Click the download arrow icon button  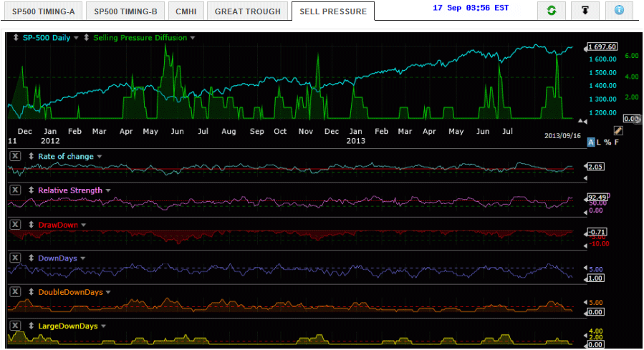point(585,10)
